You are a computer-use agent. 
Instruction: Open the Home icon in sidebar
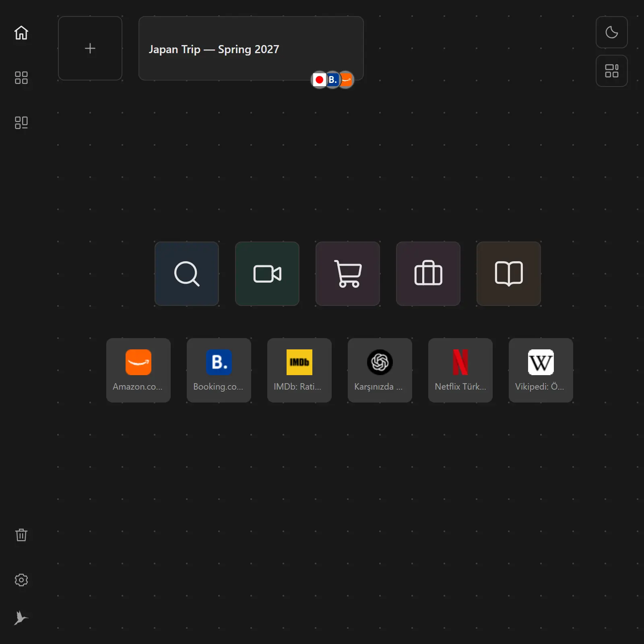coord(21,33)
